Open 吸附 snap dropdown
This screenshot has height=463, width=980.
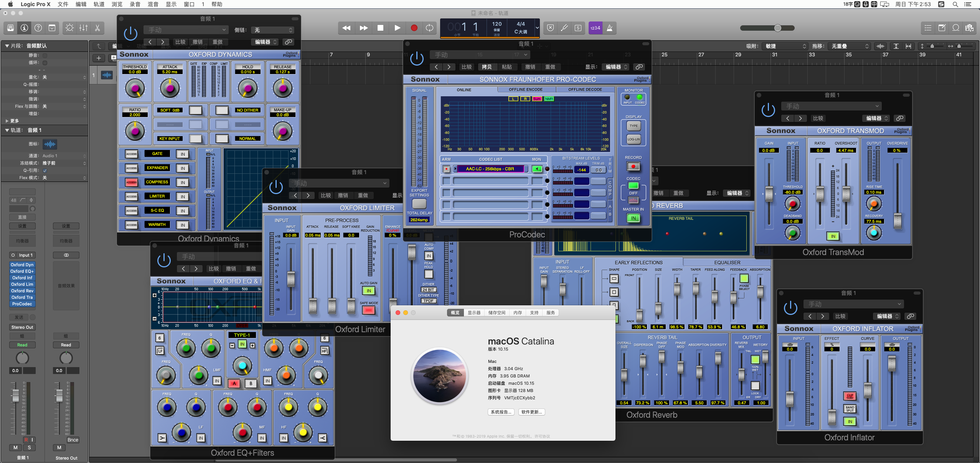784,46
